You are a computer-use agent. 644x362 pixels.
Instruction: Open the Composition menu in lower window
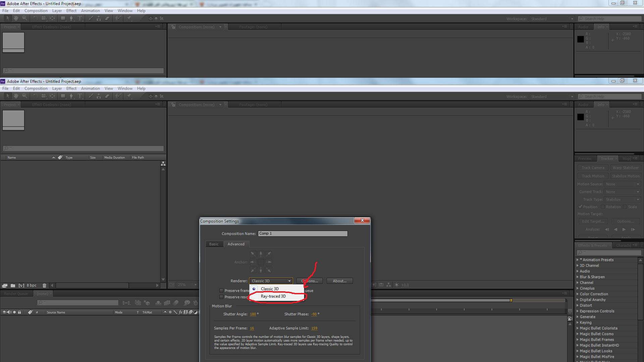click(36, 88)
